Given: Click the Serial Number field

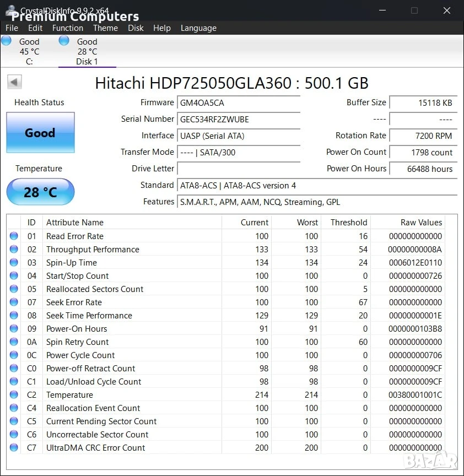Looking at the screenshot, I should (239, 120).
